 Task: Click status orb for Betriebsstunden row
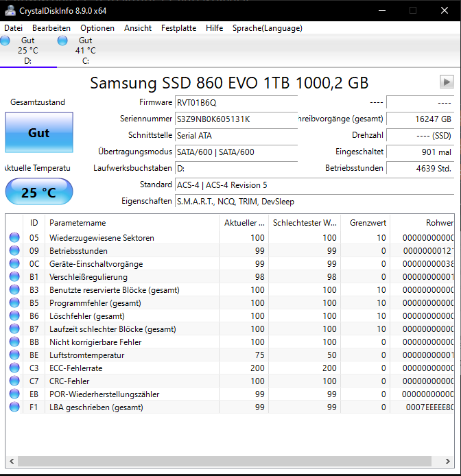pos(14,250)
